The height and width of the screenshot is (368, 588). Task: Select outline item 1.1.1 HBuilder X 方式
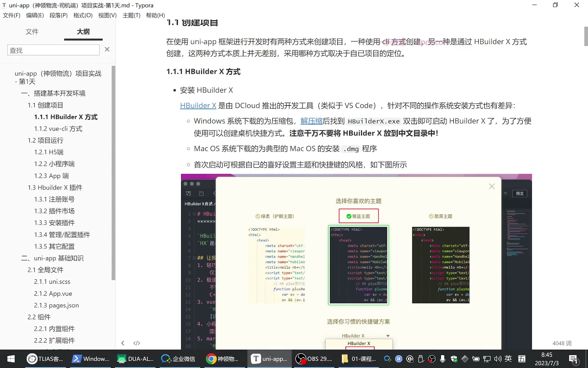click(x=66, y=117)
